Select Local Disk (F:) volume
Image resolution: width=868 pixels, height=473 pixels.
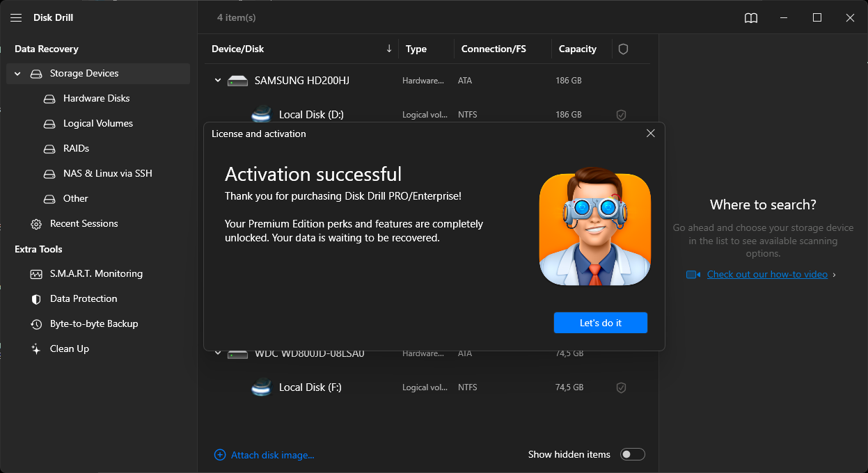(310, 387)
